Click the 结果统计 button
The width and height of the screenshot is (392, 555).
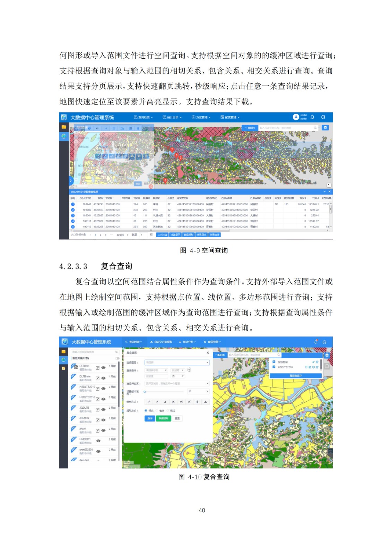pyautogui.click(x=215, y=235)
